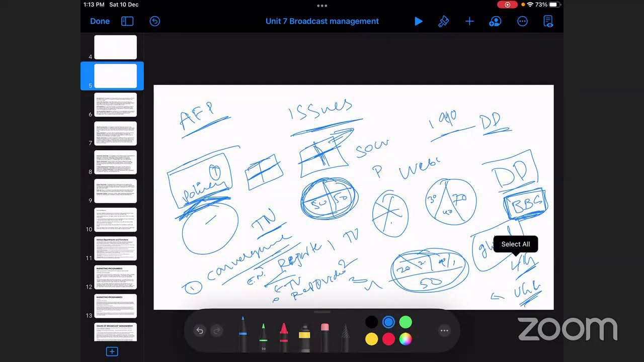Open the rainbow color picker wheel
Image resolution: width=644 pixels, height=362 pixels.
[406, 339]
